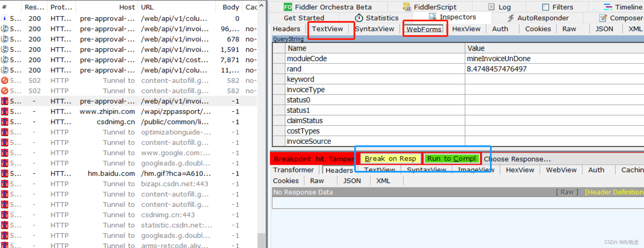Select the invoiceType name cell

[375, 90]
